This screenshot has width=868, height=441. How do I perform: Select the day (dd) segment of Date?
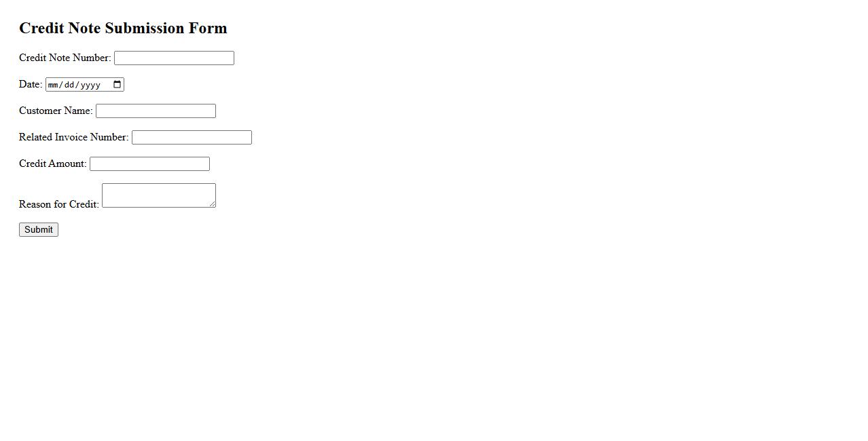pos(70,85)
